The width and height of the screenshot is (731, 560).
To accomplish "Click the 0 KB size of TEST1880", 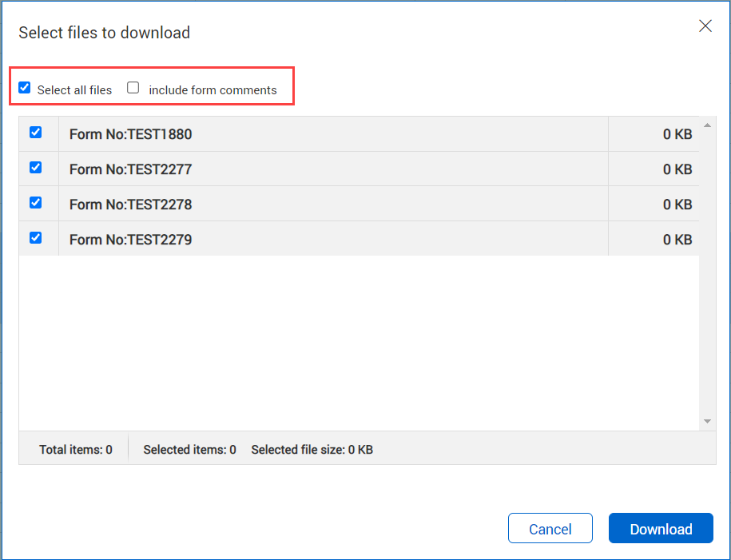I will [x=677, y=134].
